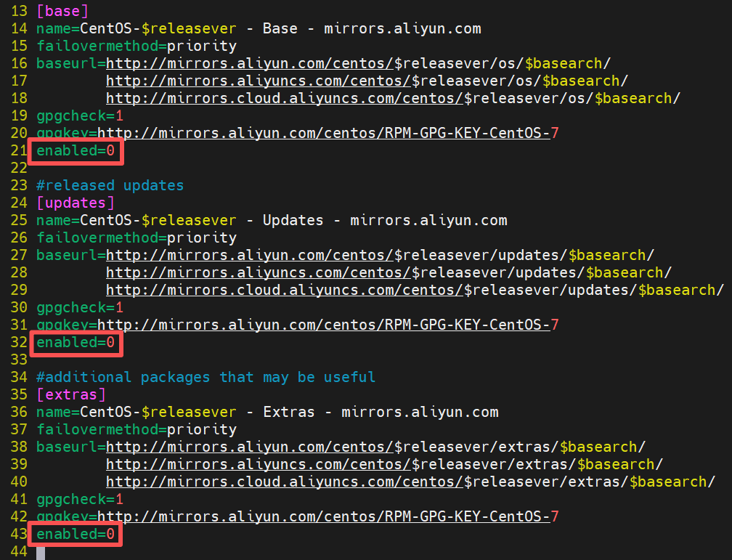Click failovermethod=priority on line 15
This screenshot has height=560, width=732.
(137, 46)
